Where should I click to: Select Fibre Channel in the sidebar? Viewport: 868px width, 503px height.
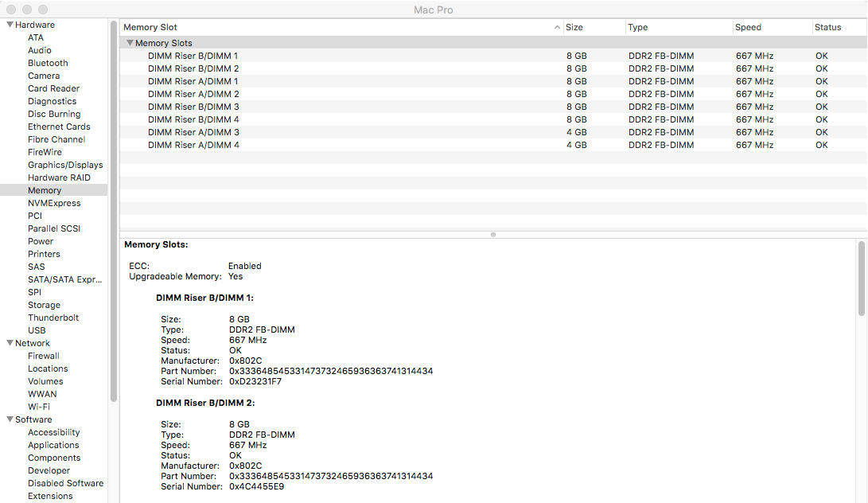coord(56,139)
